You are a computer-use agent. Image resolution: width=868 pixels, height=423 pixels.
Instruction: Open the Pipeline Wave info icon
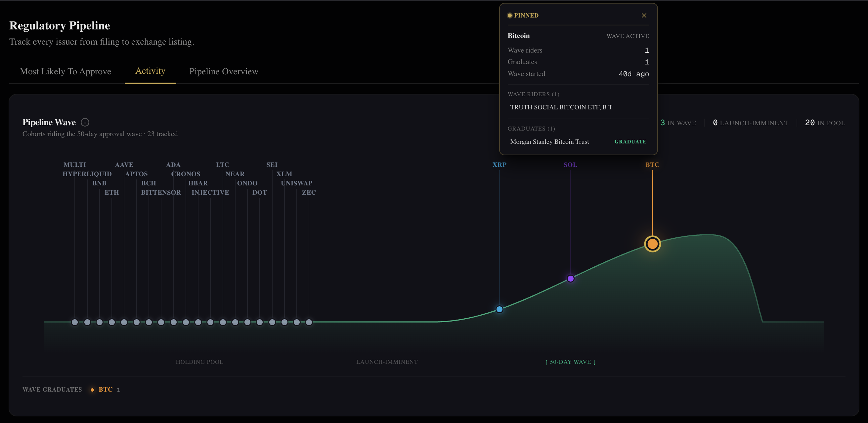[85, 122]
